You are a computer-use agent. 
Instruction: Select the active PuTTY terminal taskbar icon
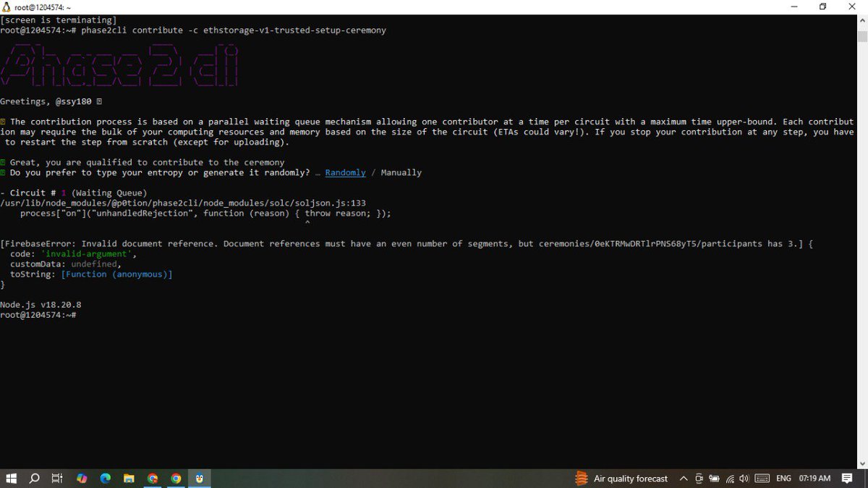[199, 479]
